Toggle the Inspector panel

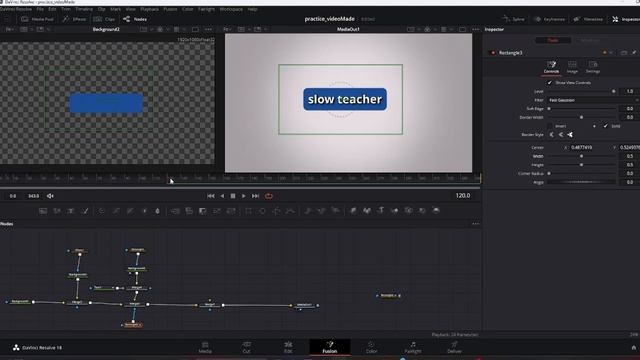point(626,19)
